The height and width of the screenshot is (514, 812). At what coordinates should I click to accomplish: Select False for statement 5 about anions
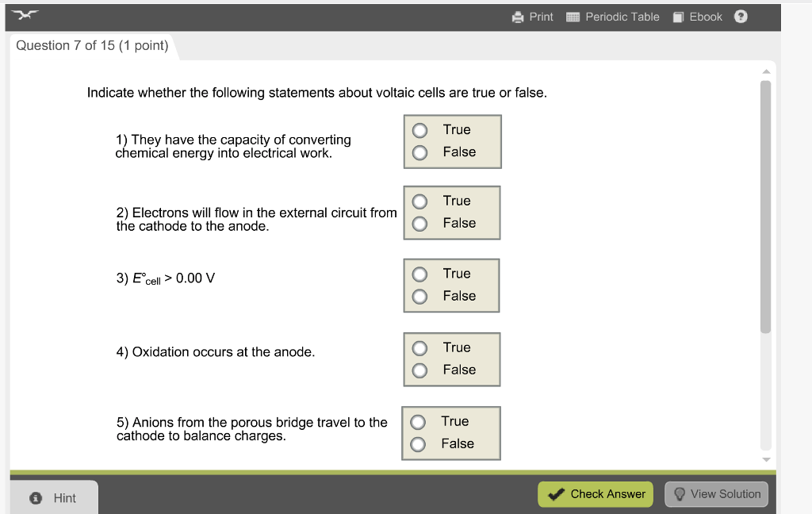418,444
